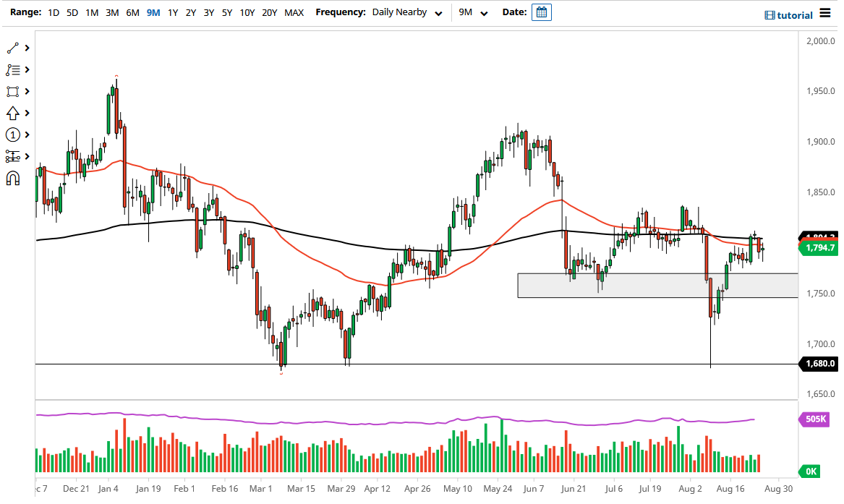
Task: Click the May 24 date axis label
Action: (x=498, y=488)
